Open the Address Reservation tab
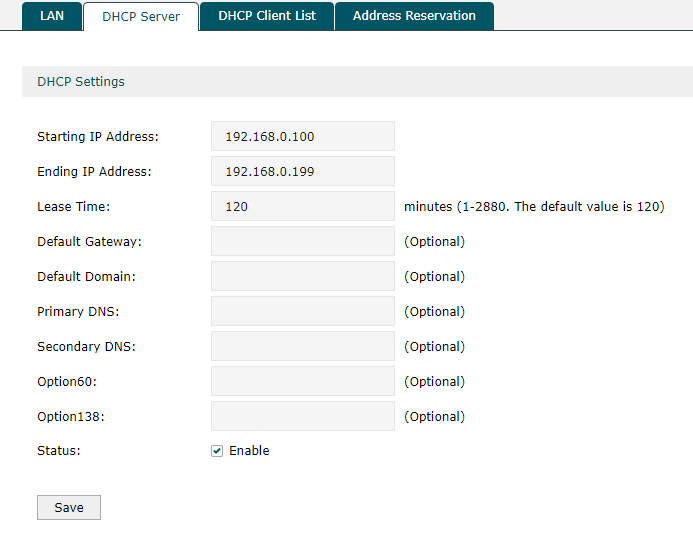 click(414, 16)
